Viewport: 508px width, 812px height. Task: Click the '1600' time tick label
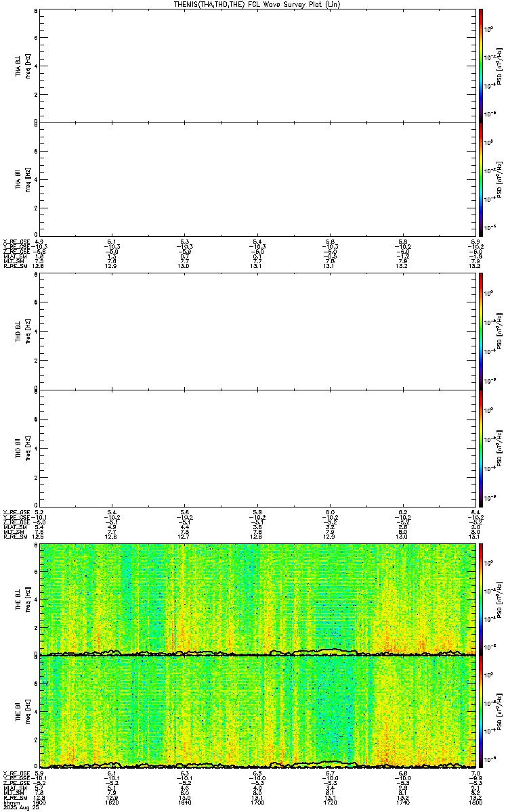point(39,803)
